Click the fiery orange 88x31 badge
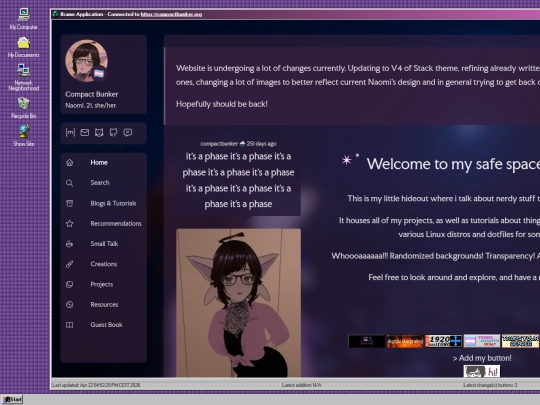The image size is (540, 405). pos(405,341)
